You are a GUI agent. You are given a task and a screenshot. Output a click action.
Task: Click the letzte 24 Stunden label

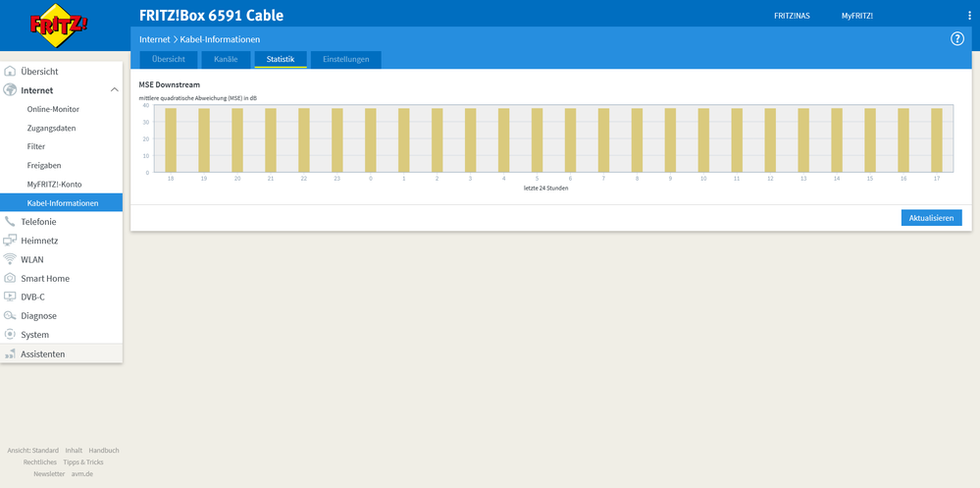[545, 188]
